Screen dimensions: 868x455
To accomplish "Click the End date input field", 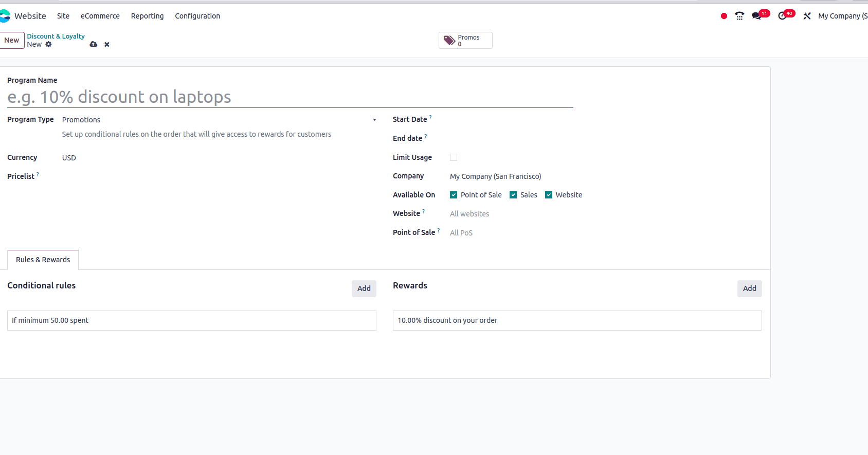I will [607, 138].
